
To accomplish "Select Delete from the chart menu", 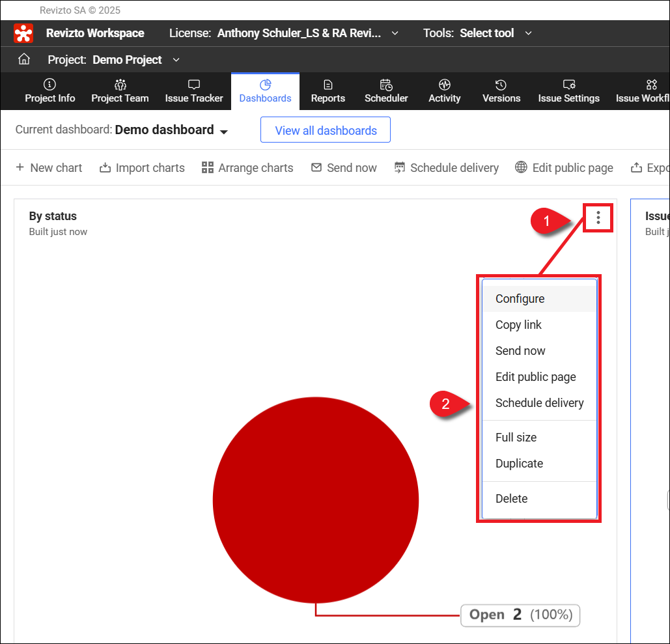I will [x=511, y=499].
